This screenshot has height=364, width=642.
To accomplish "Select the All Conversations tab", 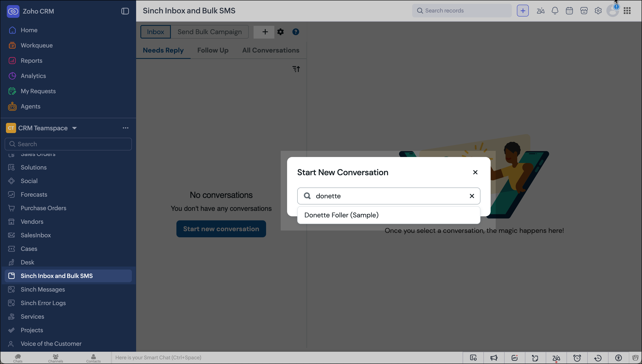I will coord(271,50).
